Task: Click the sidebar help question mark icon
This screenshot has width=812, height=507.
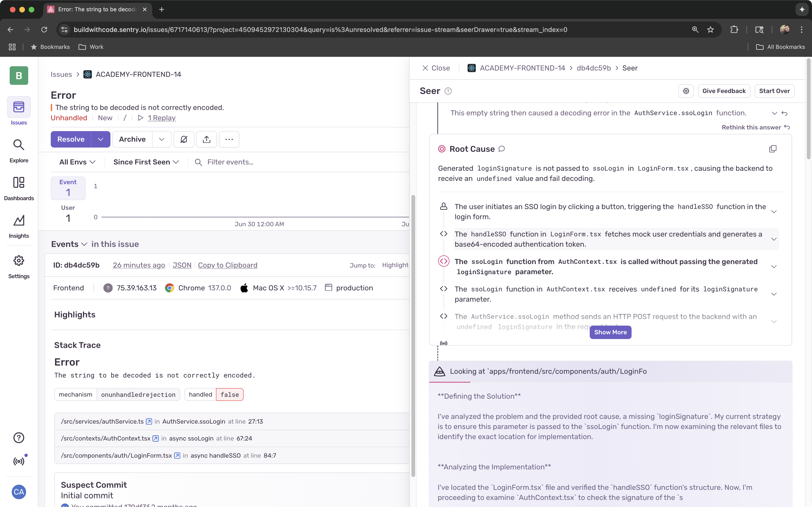Action: [19, 438]
